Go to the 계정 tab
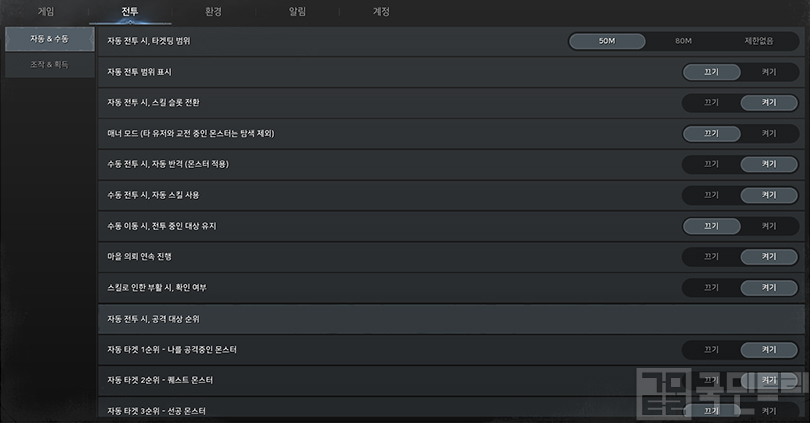This screenshot has height=423, width=810. [x=381, y=11]
